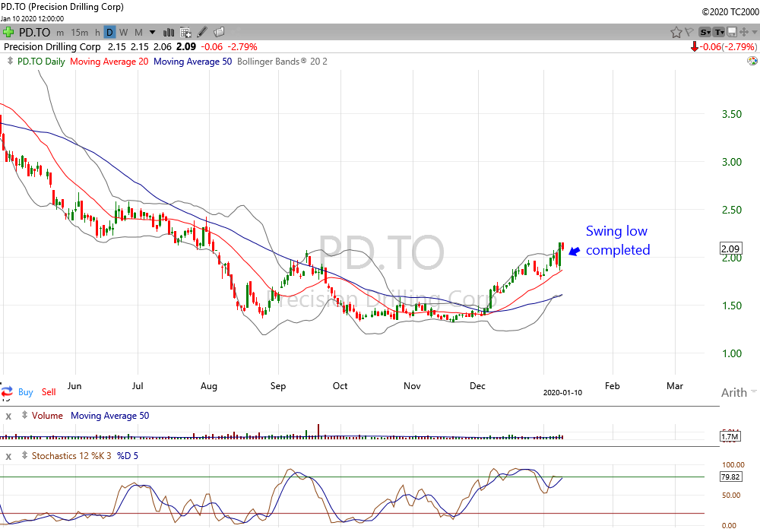Select the drawing tools pencil icon
The width and height of the screenshot is (760, 532).
click(x=203, y=33)
